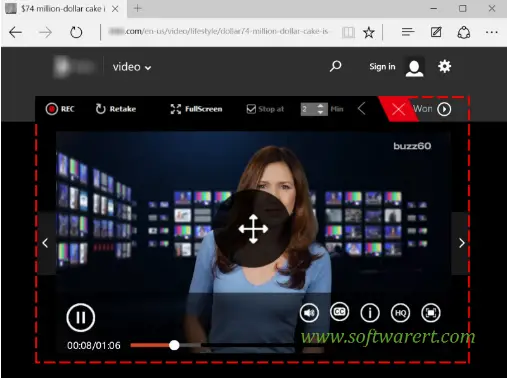
Task: Open the site search
Action: pos(335,66)
